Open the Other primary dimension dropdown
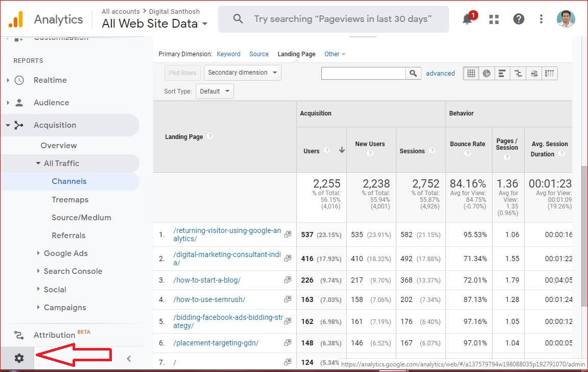 [335, 54]
